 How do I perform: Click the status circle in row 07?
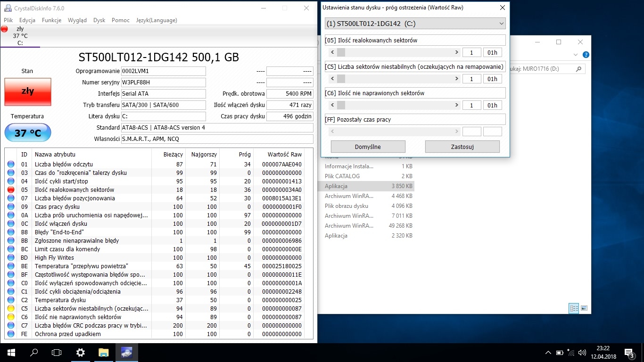click(x=11, y=198)
